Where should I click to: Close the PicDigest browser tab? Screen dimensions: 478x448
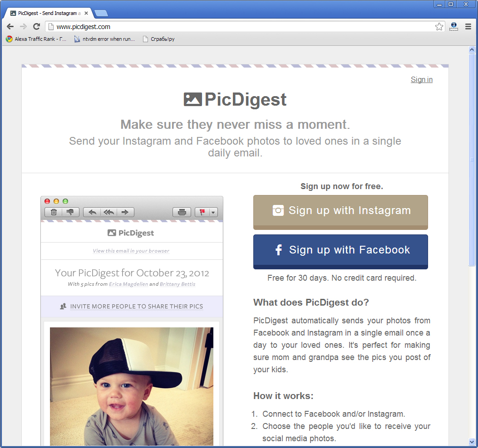coord(86,13)
